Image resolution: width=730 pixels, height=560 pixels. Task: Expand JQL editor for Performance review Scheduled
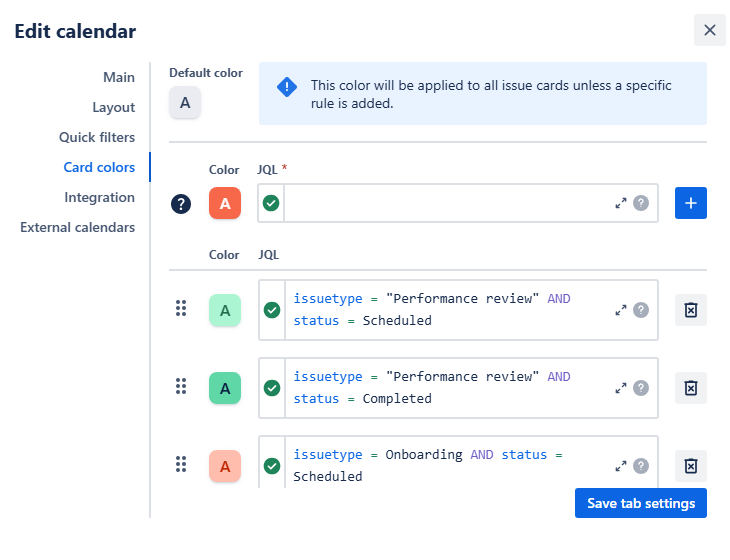[x=621, y=310]
